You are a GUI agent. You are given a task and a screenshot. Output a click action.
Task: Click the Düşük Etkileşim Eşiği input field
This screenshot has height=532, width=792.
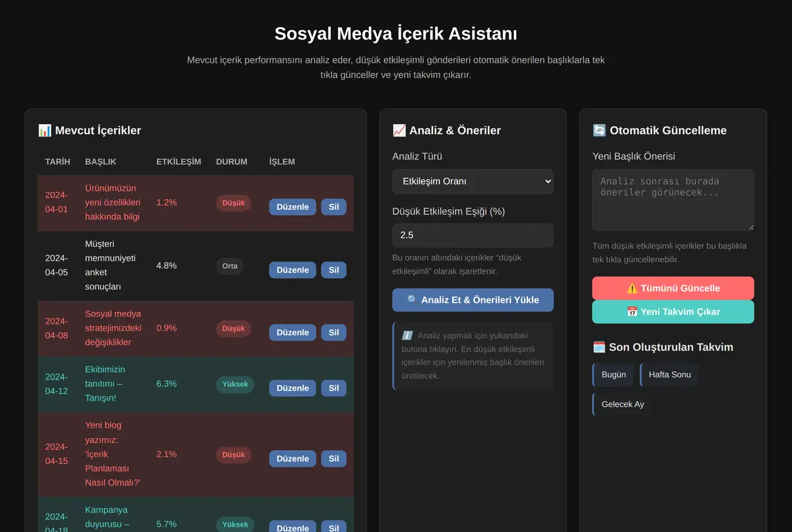(473, 235)
